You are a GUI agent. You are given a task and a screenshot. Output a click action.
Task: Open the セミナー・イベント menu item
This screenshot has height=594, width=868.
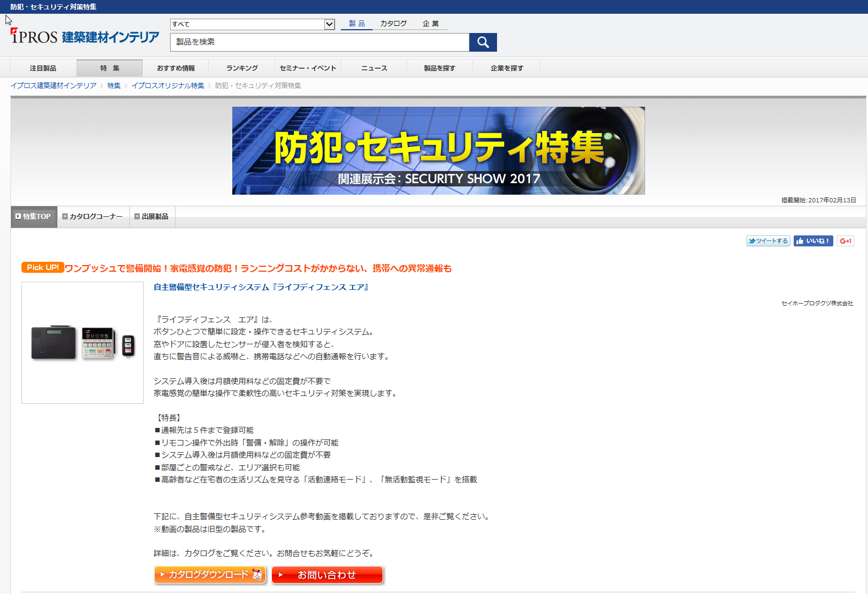308,68
